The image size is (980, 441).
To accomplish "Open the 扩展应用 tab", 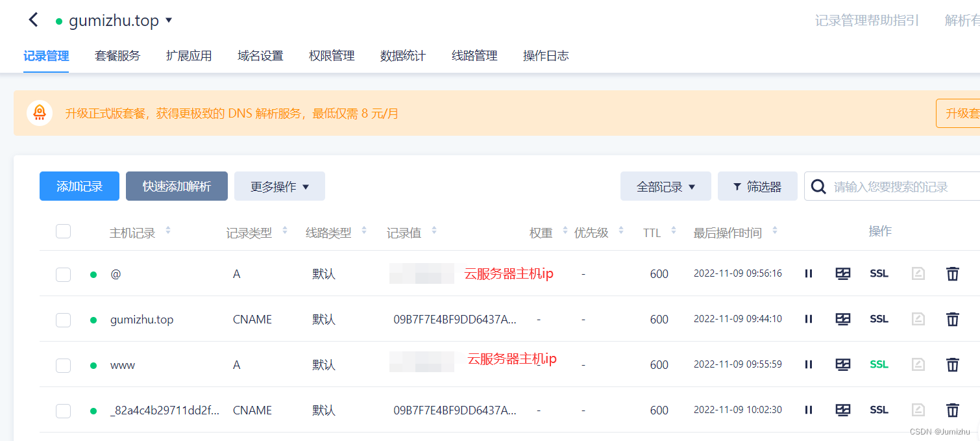I will click(x=189, y=56).
